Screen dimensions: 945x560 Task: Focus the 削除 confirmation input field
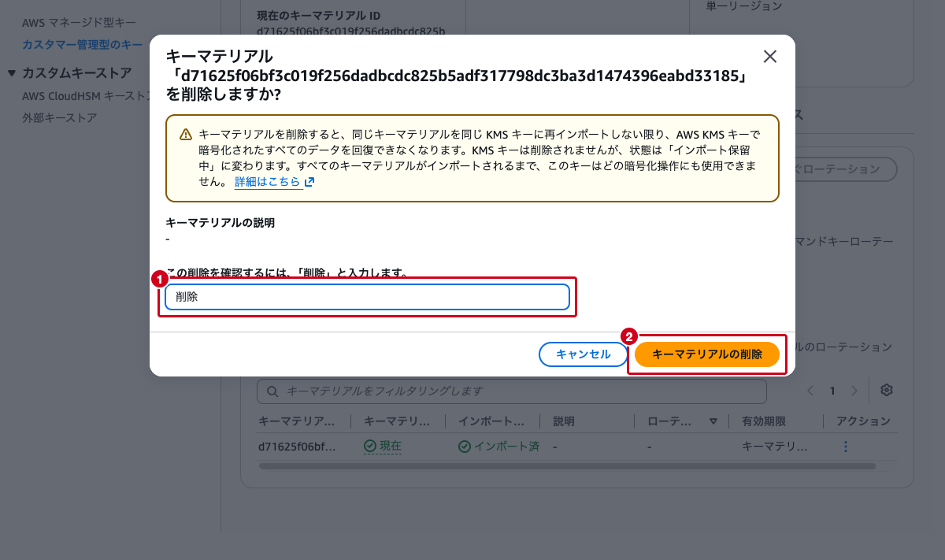367,297
